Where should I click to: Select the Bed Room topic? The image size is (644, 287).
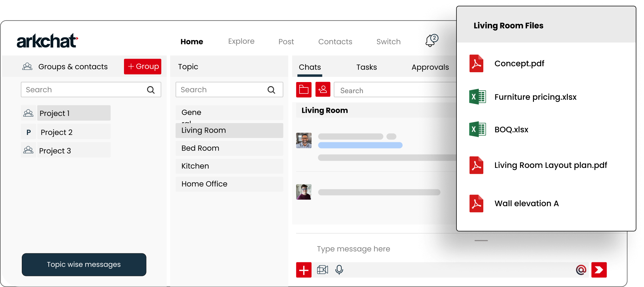(200, 148)
